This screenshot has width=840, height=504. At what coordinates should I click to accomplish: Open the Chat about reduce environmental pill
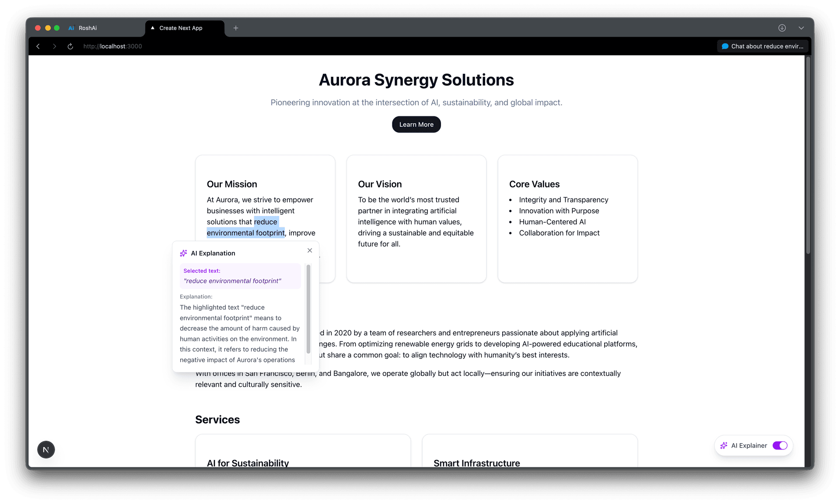(x=763, y=46)
